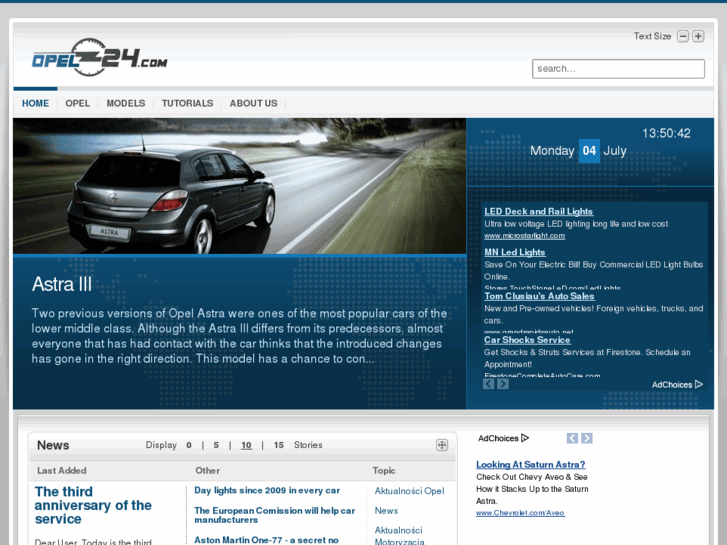Click the Astra car banner image
The image size is (727, 545).
tap(239, 186)
